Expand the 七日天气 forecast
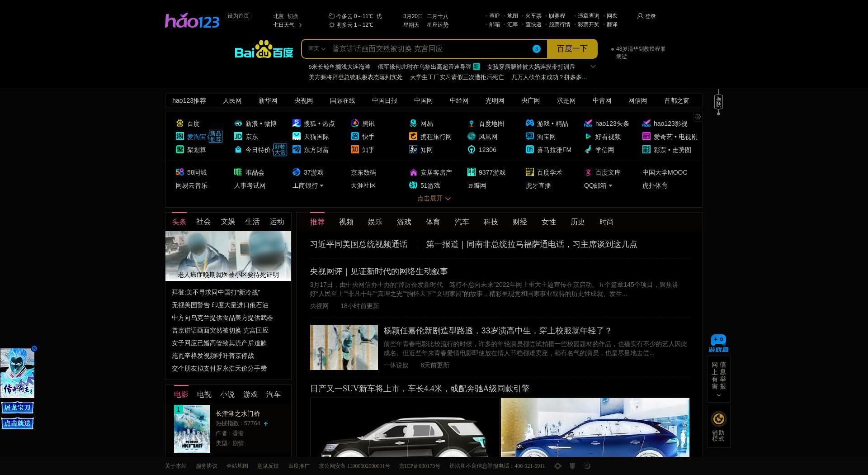Image resolution: width=868 pixels, height=475 pixels. pos(288,25)
